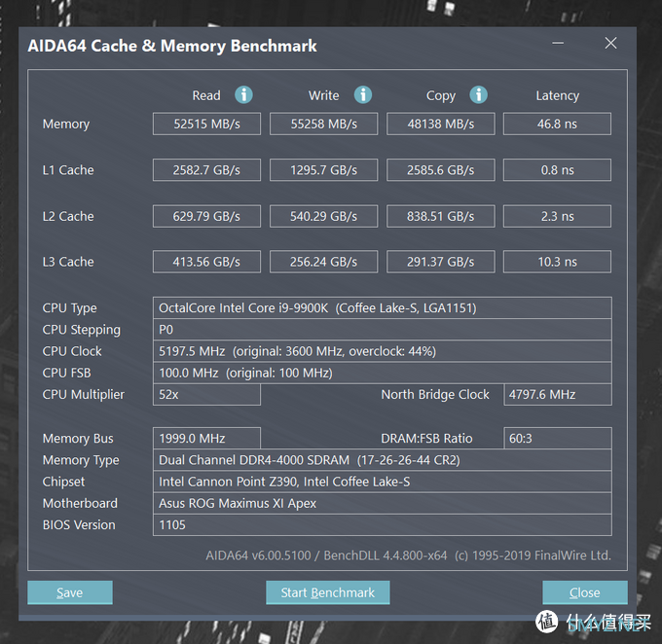662x644 pixels.
Task: Click the Read column header
Action: (206, 95)
